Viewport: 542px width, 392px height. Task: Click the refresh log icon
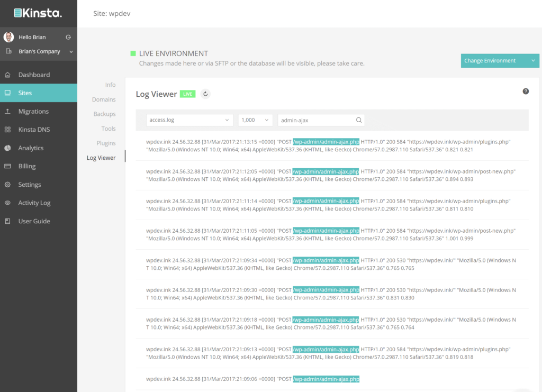pos(206,94)
